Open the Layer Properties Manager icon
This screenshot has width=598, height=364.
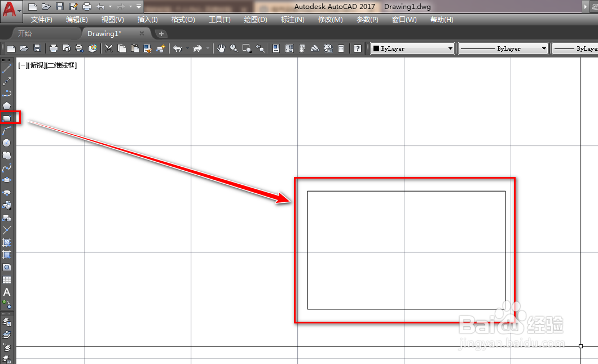point(6,322)
